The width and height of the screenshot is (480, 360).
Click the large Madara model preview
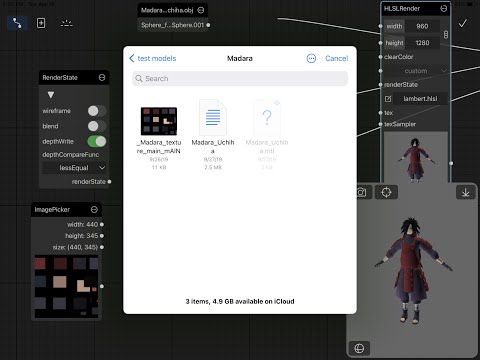click(412, 270)
